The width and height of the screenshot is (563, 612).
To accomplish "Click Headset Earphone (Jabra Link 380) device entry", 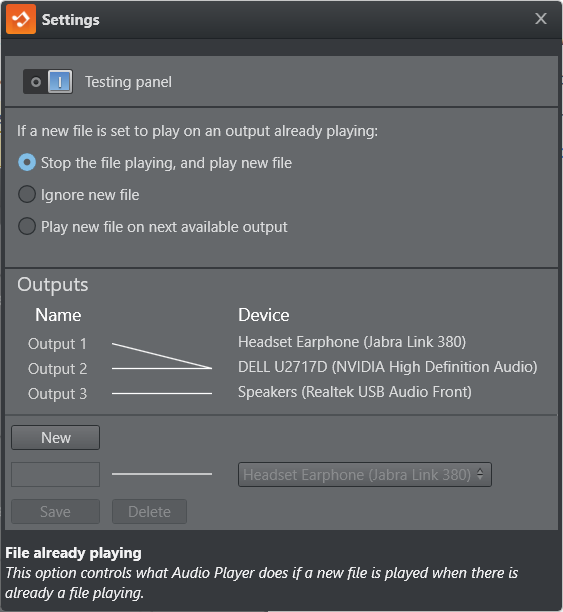I will (352, 342).
